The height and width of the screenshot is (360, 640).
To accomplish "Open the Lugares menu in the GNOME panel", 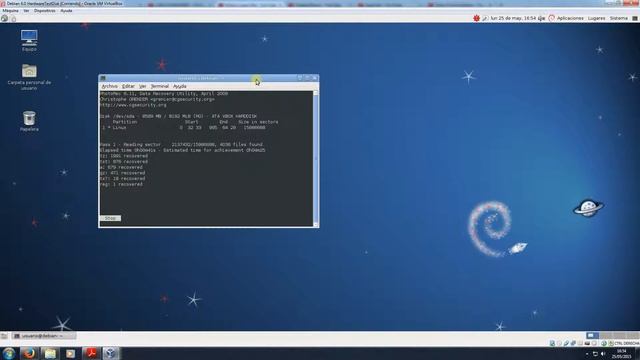I will coord(596,18).
